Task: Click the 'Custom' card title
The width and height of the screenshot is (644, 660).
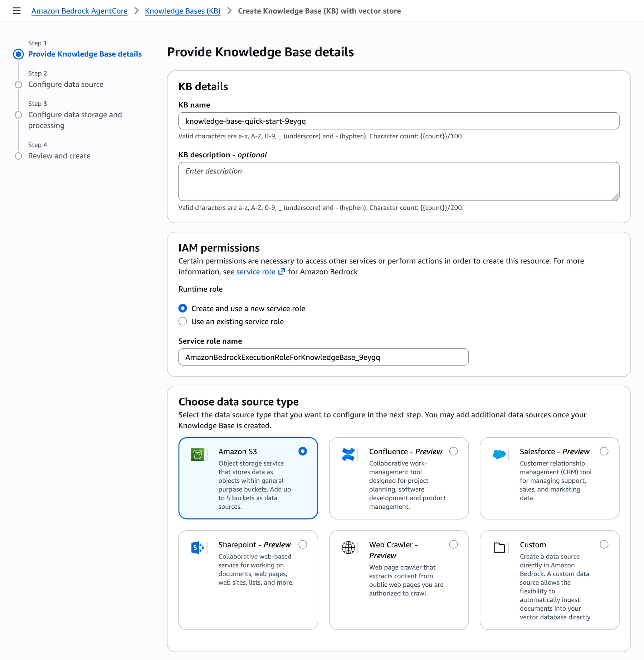Action: 533,545
